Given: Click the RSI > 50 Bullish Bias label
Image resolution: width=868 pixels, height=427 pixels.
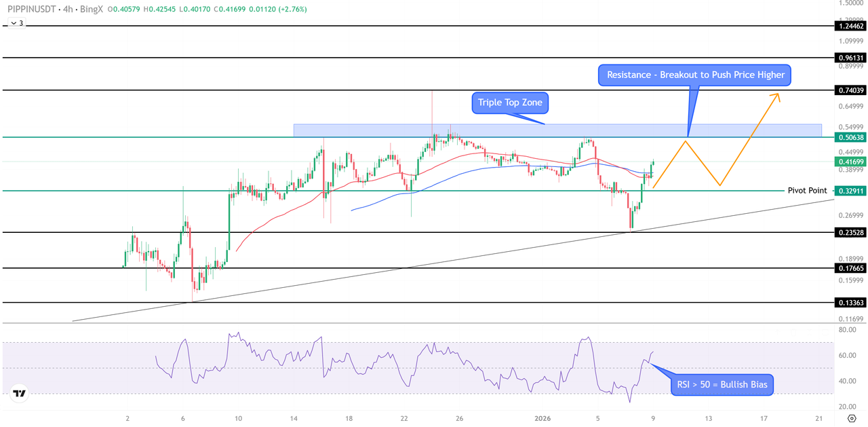Looking at the screenshot, I should pos(722,384).
